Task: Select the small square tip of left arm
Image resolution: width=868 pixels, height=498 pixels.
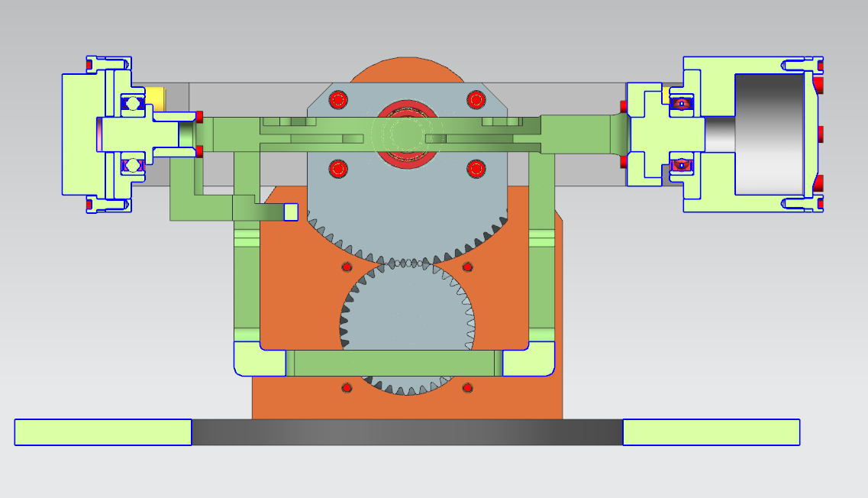Action: pos(291,212)
